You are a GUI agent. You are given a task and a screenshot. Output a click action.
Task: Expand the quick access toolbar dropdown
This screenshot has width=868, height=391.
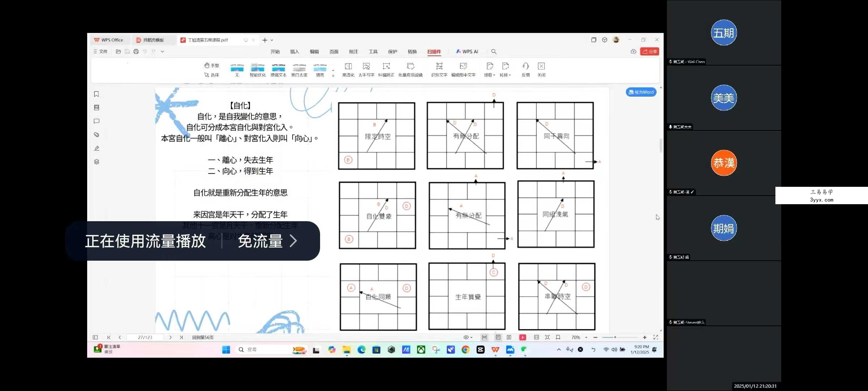pos(162,51)
